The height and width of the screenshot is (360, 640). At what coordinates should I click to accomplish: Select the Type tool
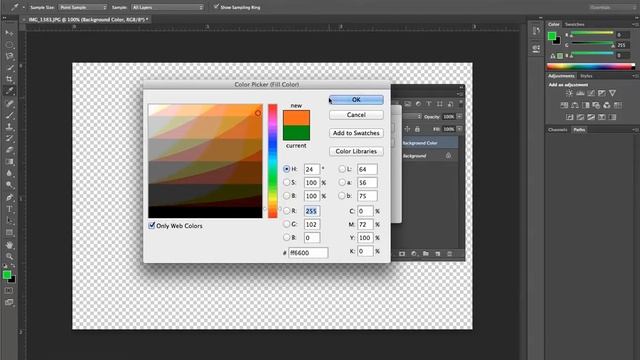click(x=9, y=209)
